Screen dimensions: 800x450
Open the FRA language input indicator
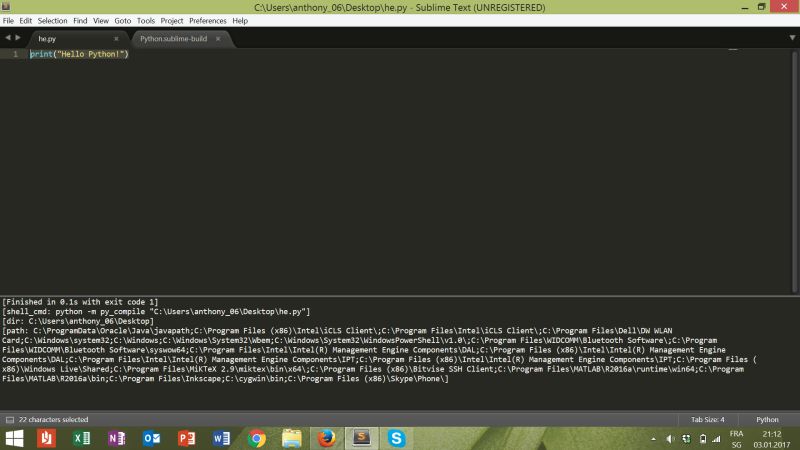point(736,439)
